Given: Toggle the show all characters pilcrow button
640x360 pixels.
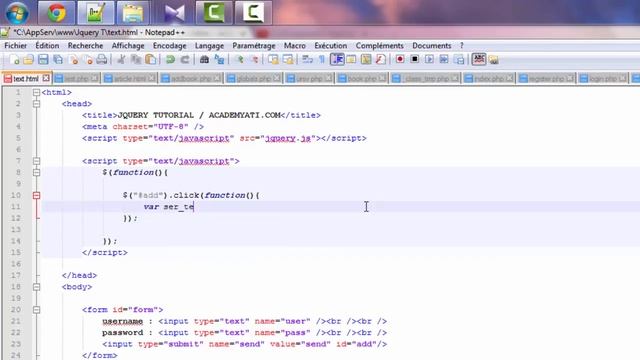Looking at the screenshot, I should pyautogui.click(x=322, y=60).
